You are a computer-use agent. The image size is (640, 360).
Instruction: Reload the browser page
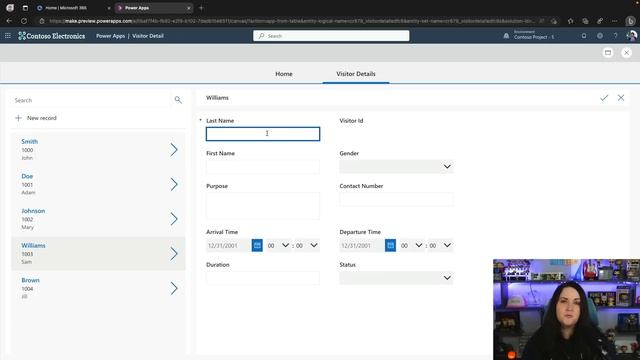click(x=24, y=21)
